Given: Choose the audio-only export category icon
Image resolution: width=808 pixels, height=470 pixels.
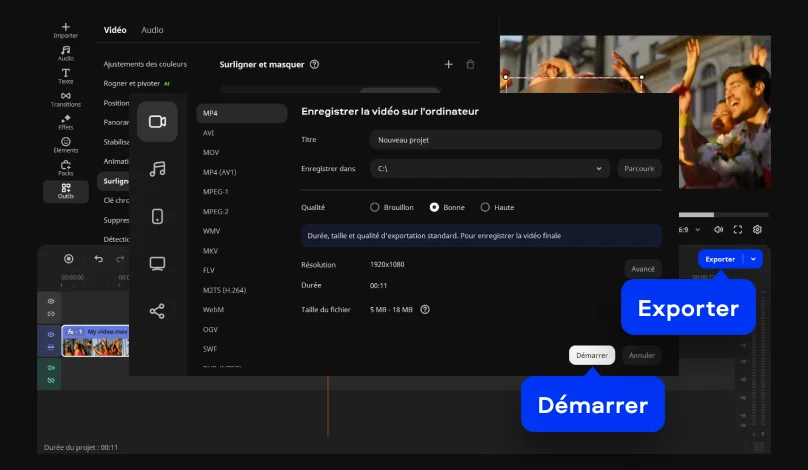Looking at the screenshot, I should tap(157, 169).
